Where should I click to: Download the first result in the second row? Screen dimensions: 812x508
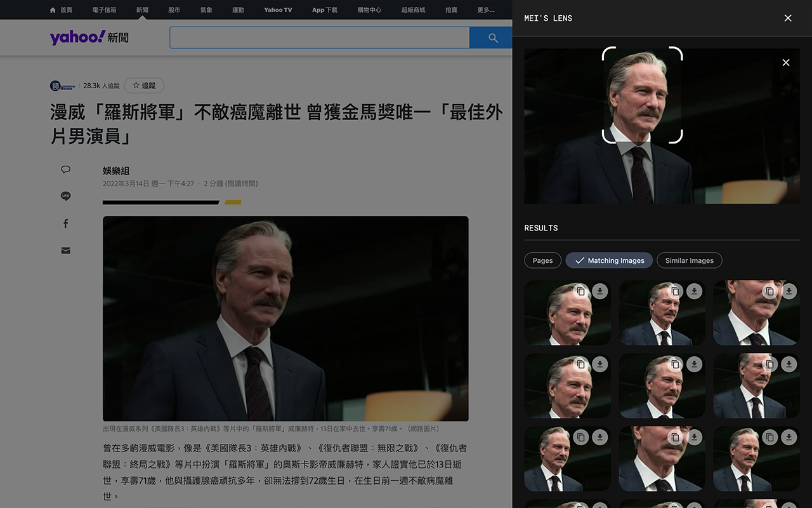[600, 364]
